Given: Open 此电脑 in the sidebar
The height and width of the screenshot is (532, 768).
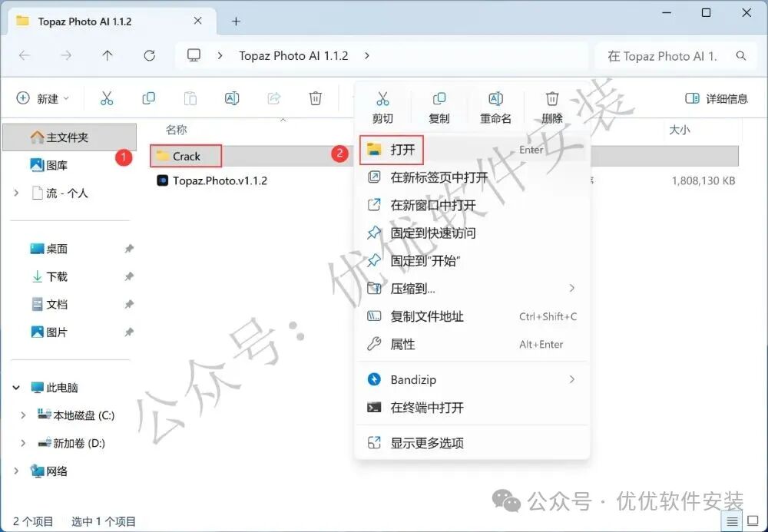Looking at the screenshot, I should click(x=54, y=388).
